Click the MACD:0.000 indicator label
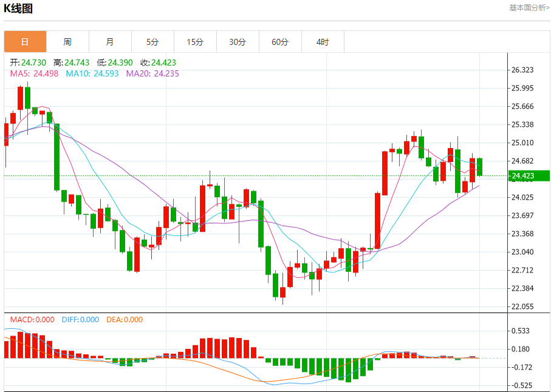 click(32, 320)
